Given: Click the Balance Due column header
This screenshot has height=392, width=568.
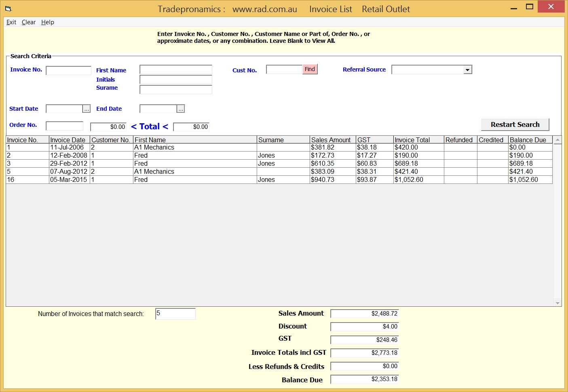Looking at the screenshot, I should (x=530, y=140).
